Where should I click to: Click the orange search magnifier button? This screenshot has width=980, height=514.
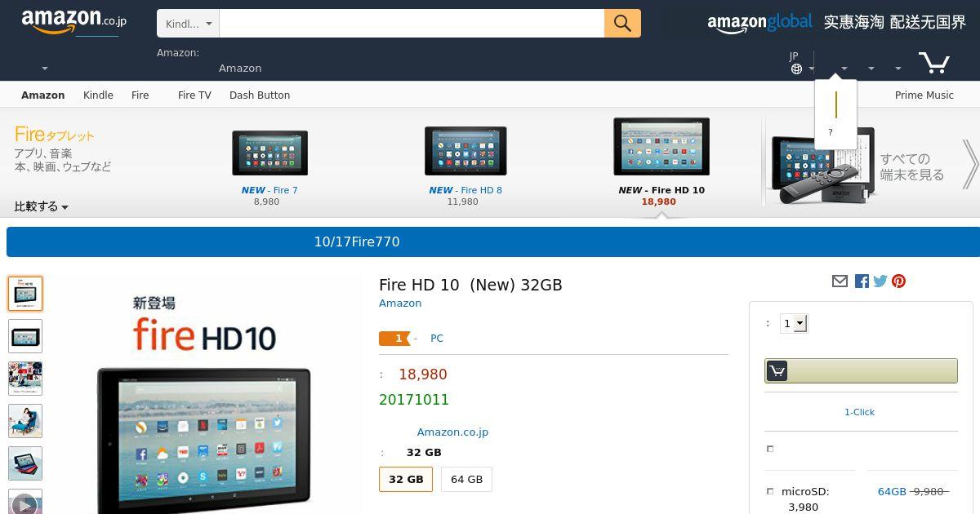pyautogui.click(x=622, y=24)
